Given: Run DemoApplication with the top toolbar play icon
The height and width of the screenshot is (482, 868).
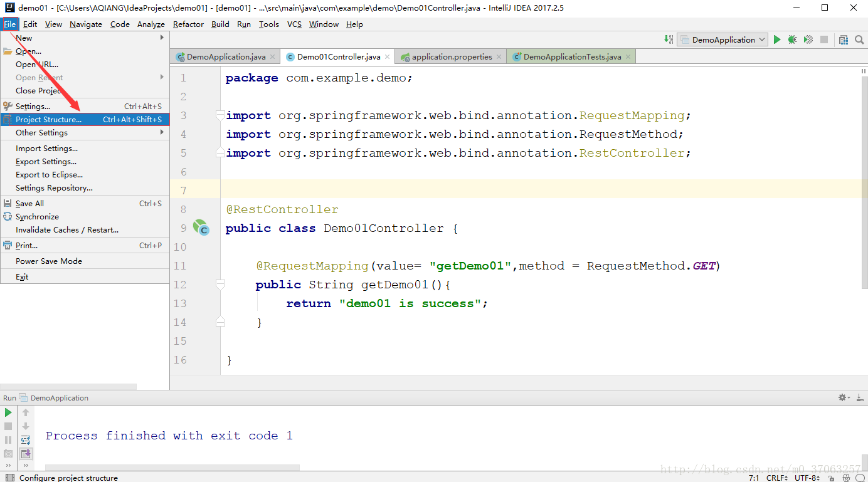Looking at the screenshot, I should [777, 39].
